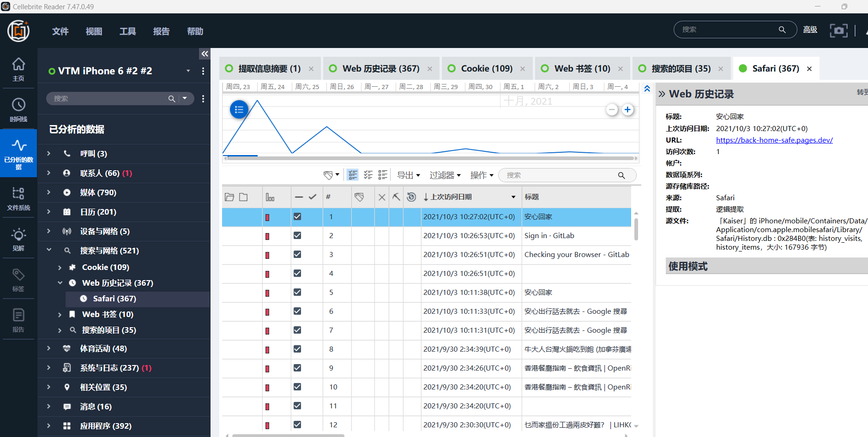
Task: Open the 文件 menu
Action: pos(60,31)
